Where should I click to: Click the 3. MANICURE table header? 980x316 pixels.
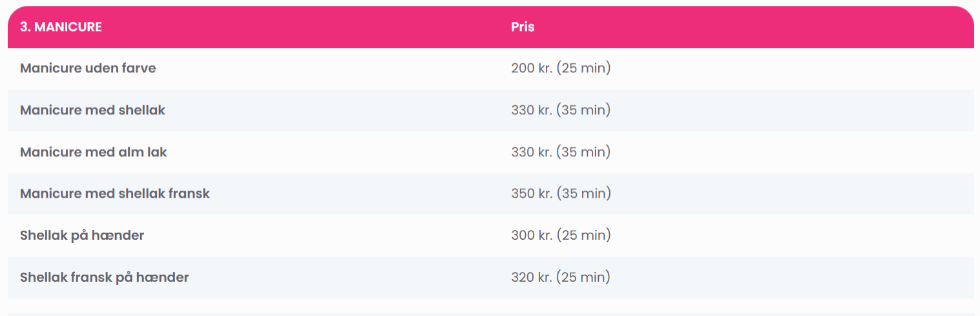pyautogui.click(x=61, y=27)
